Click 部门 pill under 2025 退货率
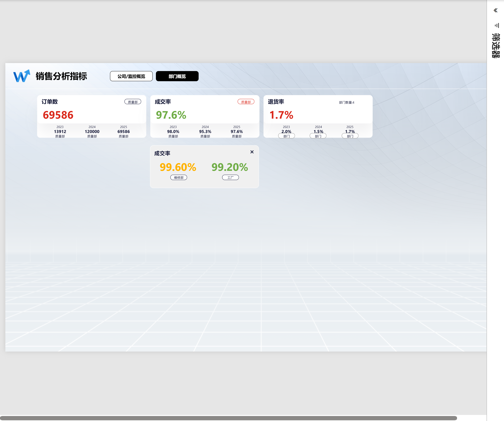 [x=350, y=136]
